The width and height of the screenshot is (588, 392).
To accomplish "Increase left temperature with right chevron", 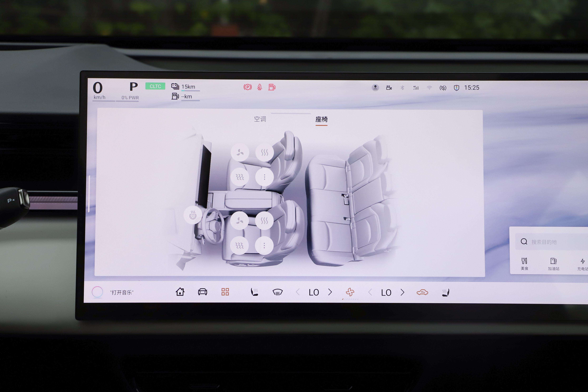I will click(330, 292).
